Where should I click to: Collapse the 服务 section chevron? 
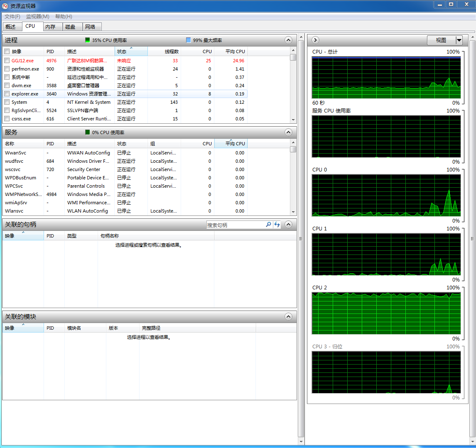click(288, 132)
